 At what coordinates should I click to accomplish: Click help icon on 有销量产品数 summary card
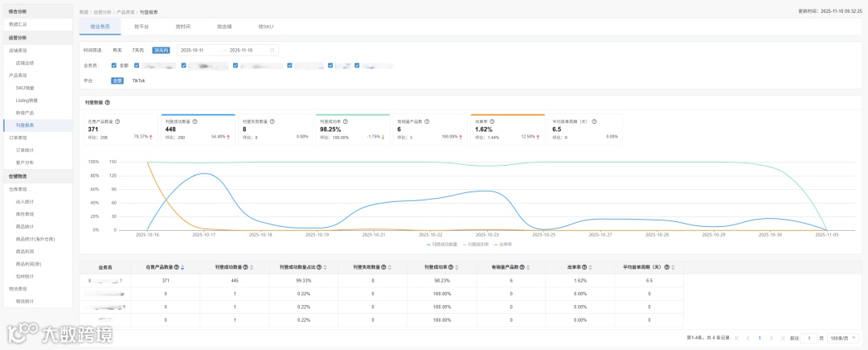(x=428, y=121)
